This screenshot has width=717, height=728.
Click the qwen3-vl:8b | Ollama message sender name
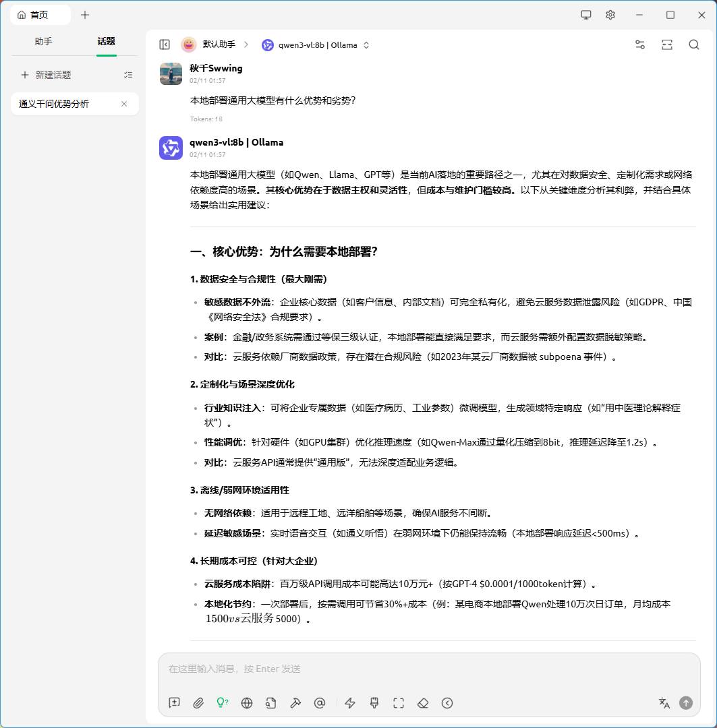coord(237,142)
